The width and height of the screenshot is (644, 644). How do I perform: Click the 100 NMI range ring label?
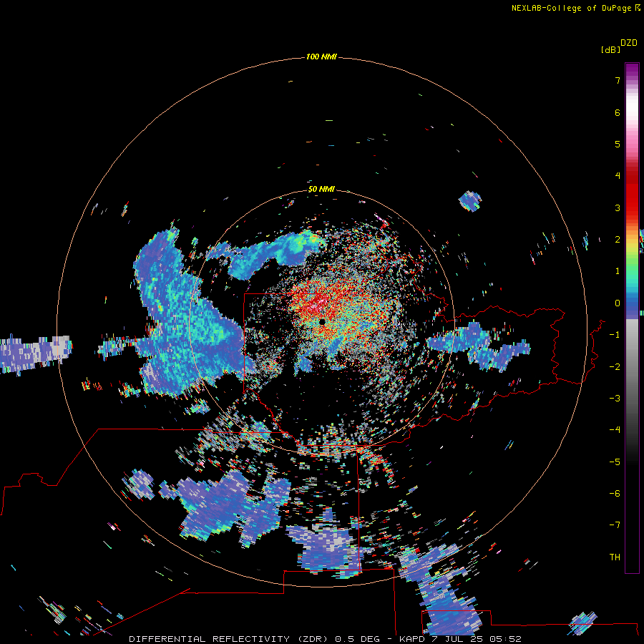[x=321, y=57]
